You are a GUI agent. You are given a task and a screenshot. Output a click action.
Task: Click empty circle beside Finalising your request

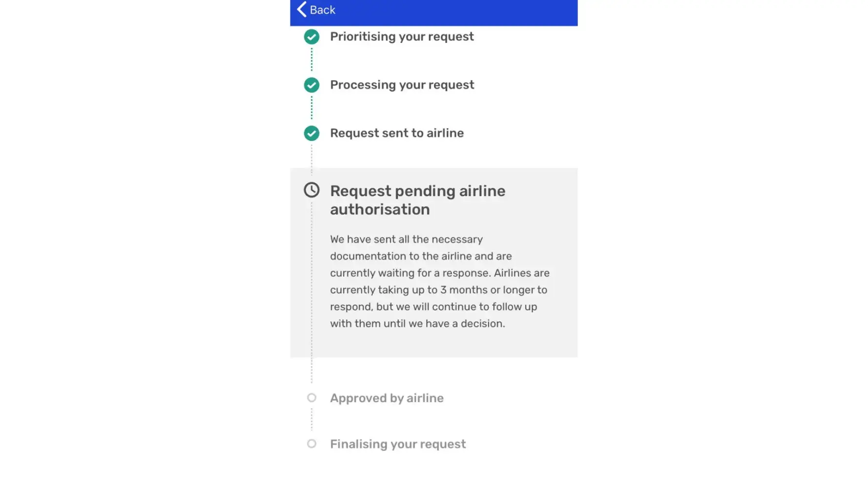coord(311,444)
